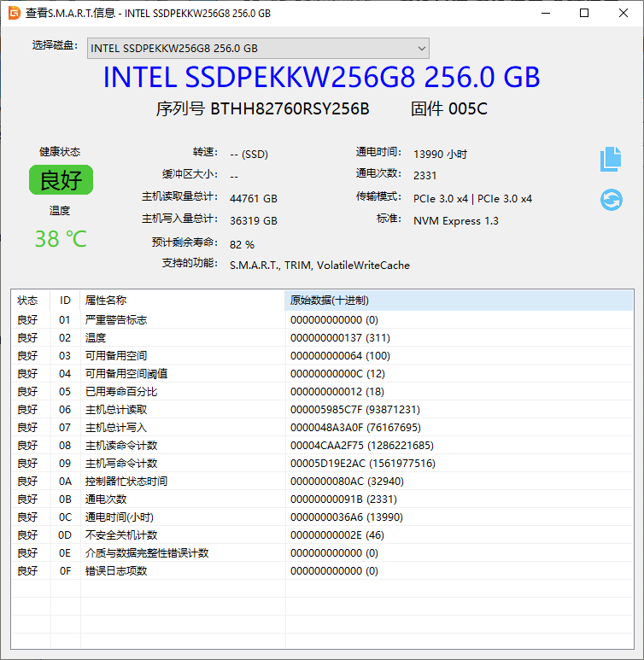Click the dropdown arrow of disk selector
This screenshot has height=660, width=644.
tap(421, 49)
